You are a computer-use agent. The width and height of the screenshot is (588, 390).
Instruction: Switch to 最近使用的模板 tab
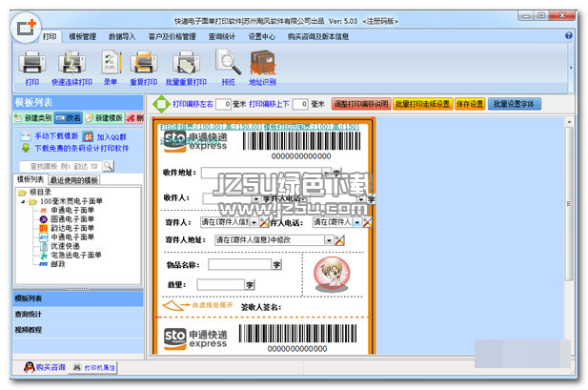74,180
